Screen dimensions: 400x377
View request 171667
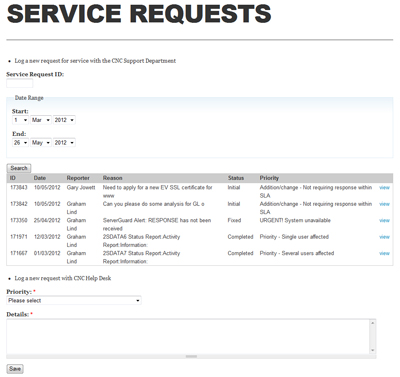click(x=384, y=253)
